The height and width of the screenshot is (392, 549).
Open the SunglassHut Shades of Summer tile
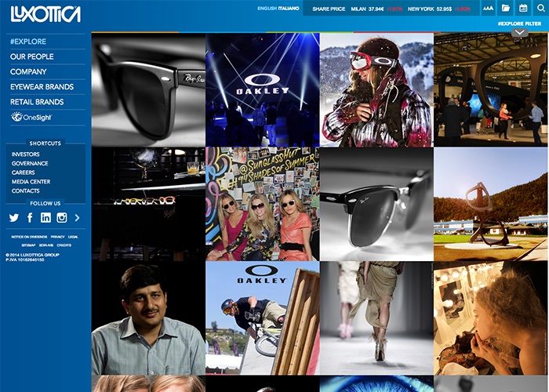coord(263,204)
